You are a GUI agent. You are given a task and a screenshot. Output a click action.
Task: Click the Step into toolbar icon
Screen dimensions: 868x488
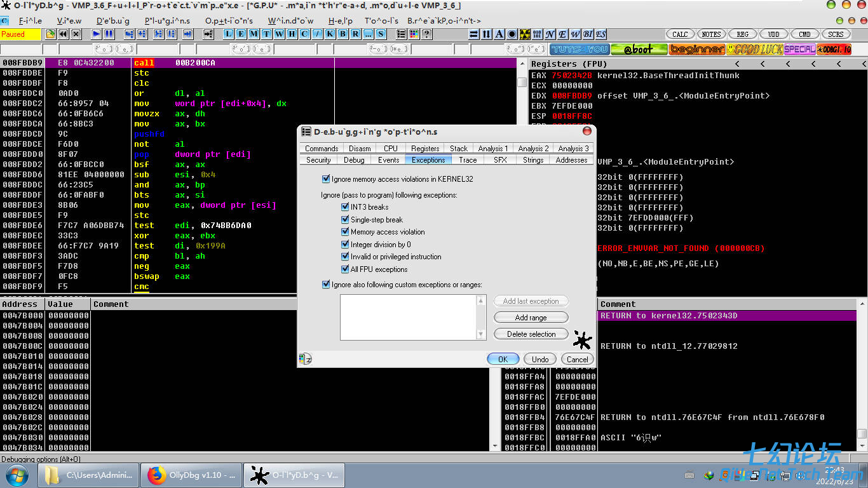click(130, 34)
